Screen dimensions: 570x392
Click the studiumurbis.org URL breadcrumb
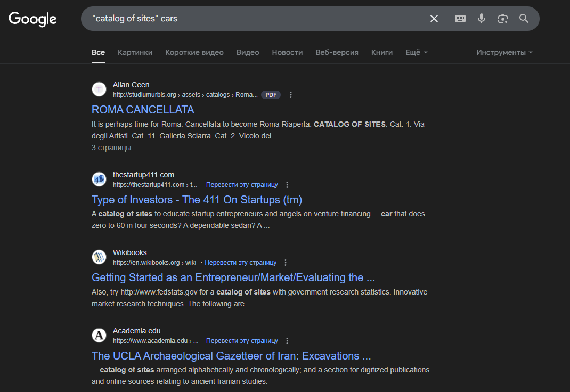(x=185, y=95)
